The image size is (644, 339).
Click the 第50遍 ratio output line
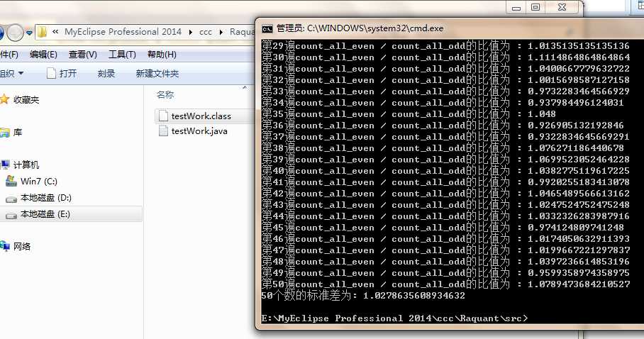click(445, 284)
